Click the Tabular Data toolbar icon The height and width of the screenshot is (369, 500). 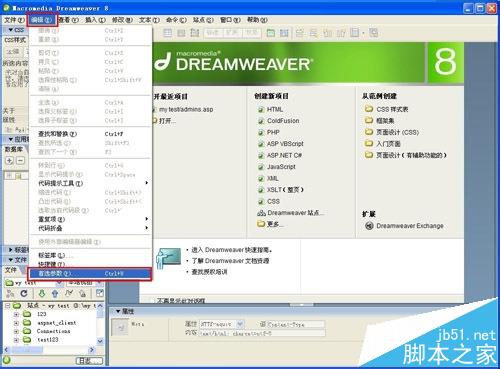374,33
